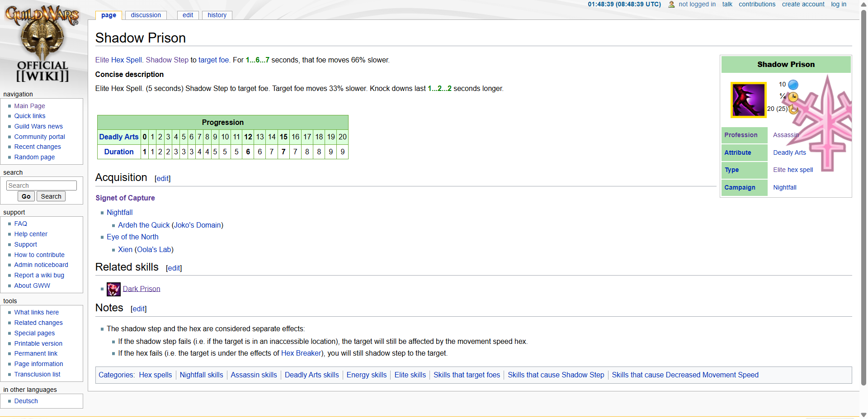
Task: Open the FAQ link
Action: (x=20, y=224)
